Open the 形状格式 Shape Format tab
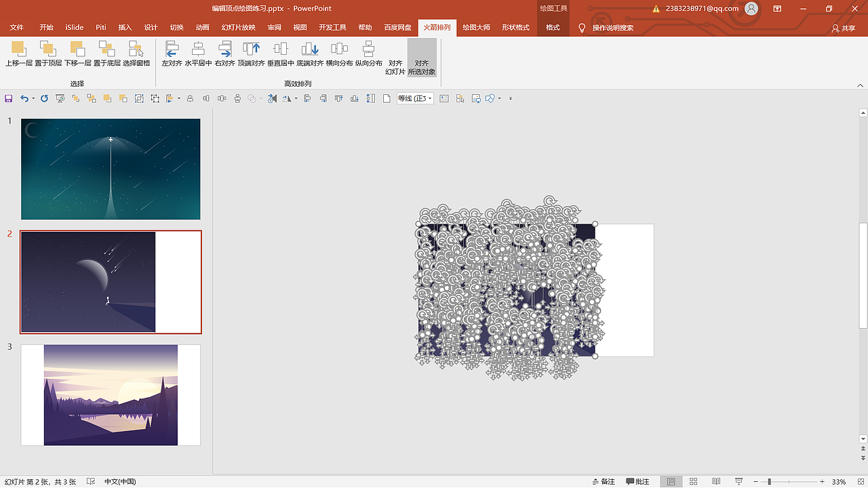This screenshot has height=488, width=868. click(515, 28)
